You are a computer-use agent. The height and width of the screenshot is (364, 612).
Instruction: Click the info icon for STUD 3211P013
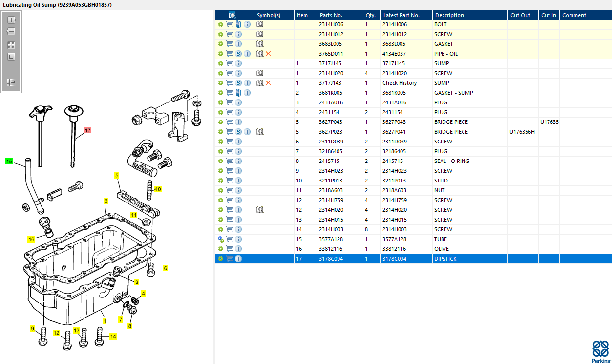coord(238,181)
